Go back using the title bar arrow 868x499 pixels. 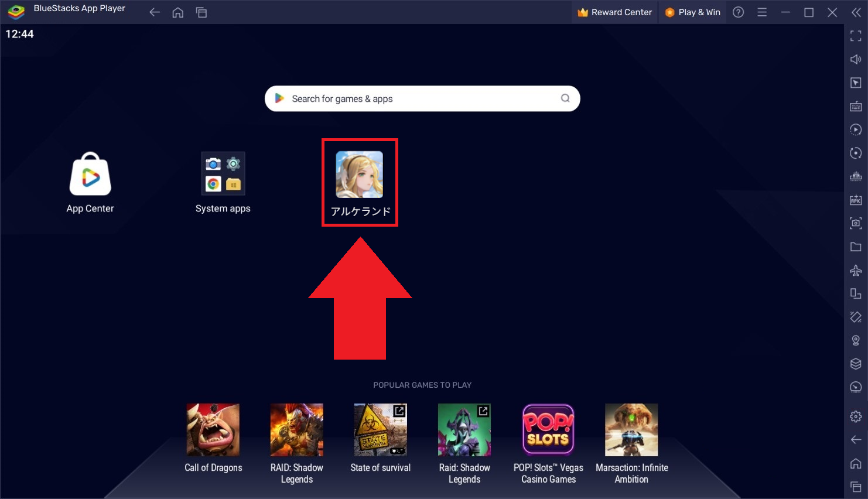(x=155, y=12)
